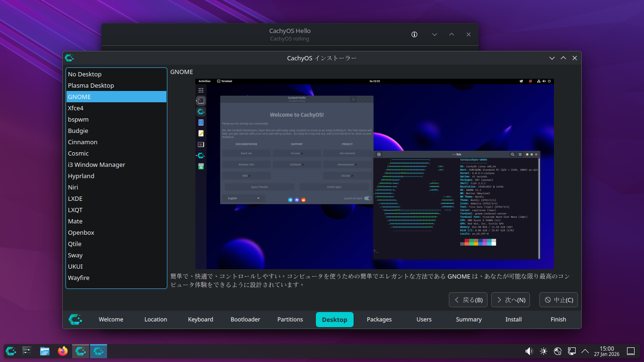Image resolution: width=644 pixels, height=362 pixels.
Task: Click the show desktop icon beside the clock
Action: tap(631, 351)
